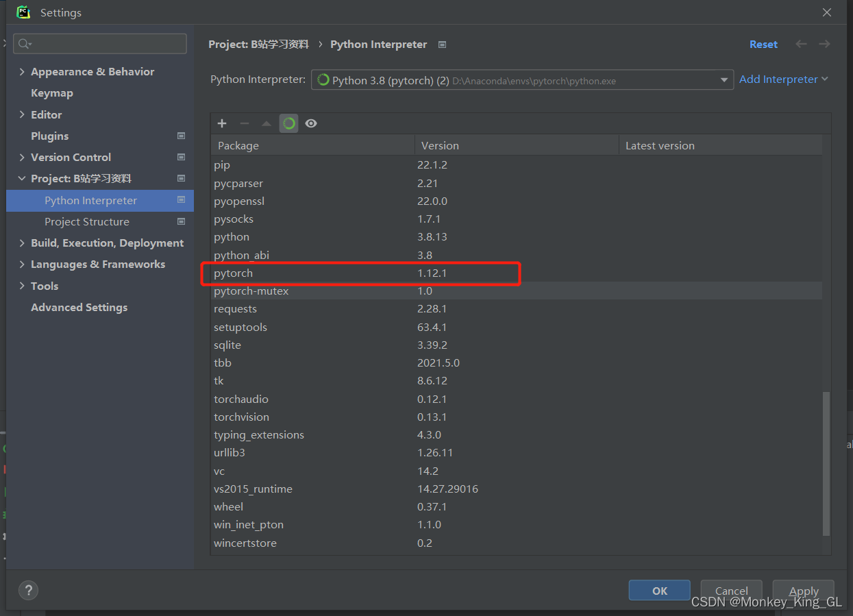853x616 pixels.
Task: Click the project scope icon next to Version Control
Action: [x=181, y=157]
